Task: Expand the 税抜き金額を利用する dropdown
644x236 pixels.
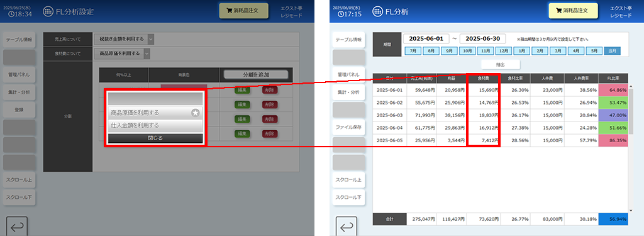Action: (124, 39)
